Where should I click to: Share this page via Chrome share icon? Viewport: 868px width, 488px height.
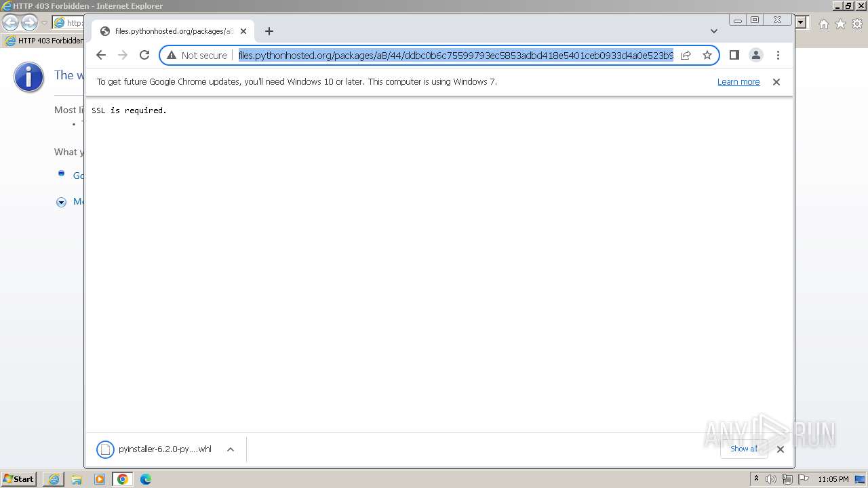(x=686, y=55)
